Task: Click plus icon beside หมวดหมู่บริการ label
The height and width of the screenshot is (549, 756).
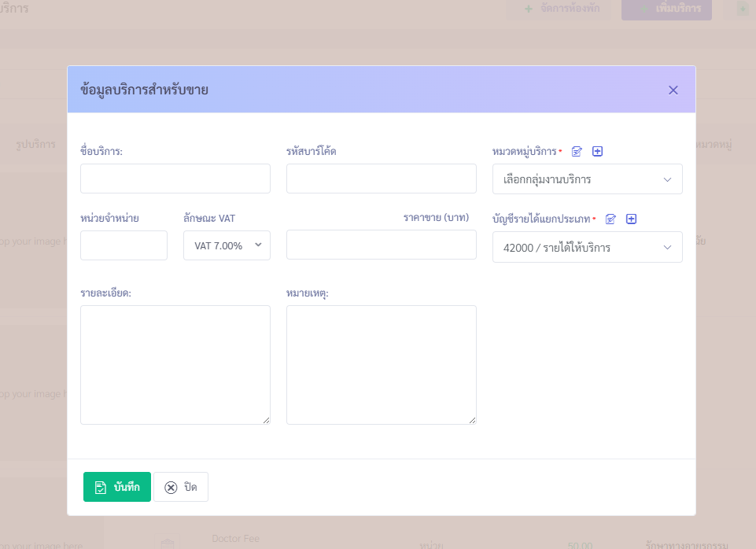Action: coord(597,151)
